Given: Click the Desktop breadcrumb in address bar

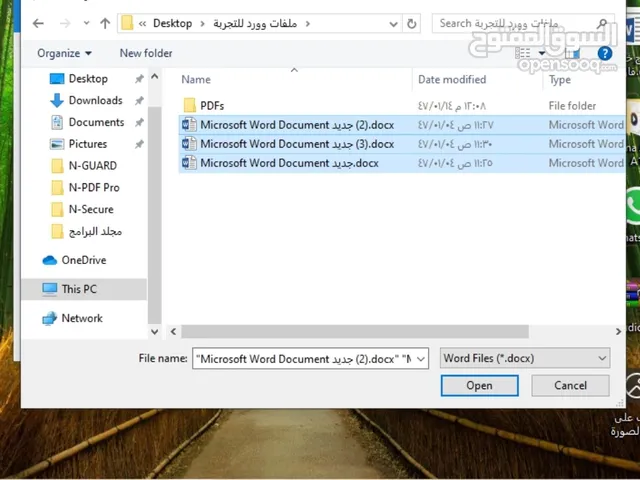Looking at the screenshot, I should coord(173,24).
